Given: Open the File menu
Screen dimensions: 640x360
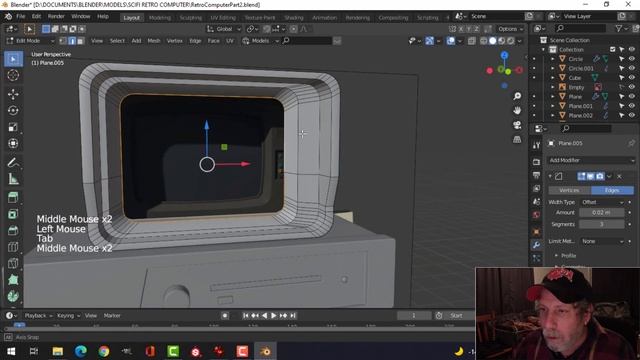Looking at the screenshot, I should point(20,16).
